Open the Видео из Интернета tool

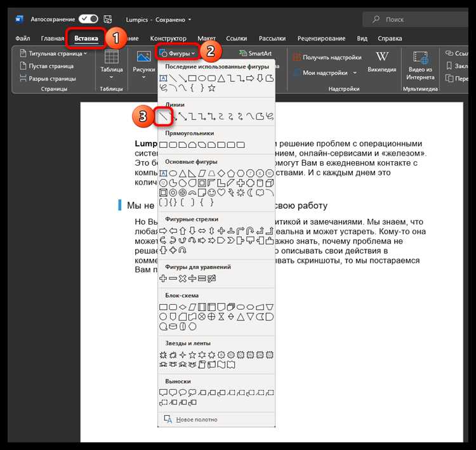420,66
